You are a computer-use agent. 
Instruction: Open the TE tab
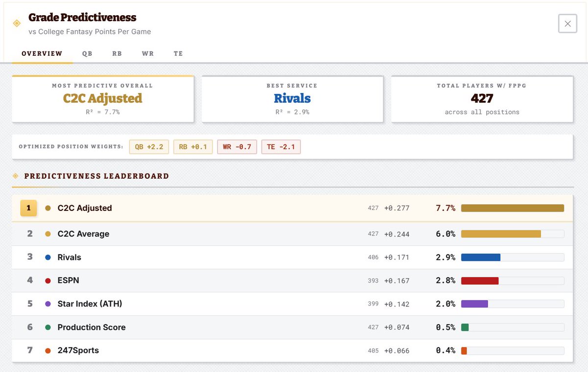click(x=178, y=53)
